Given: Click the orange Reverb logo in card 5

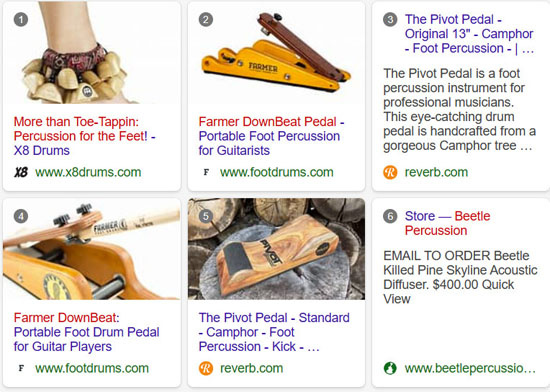Looking at the screenshot, I should coord(206,368).
